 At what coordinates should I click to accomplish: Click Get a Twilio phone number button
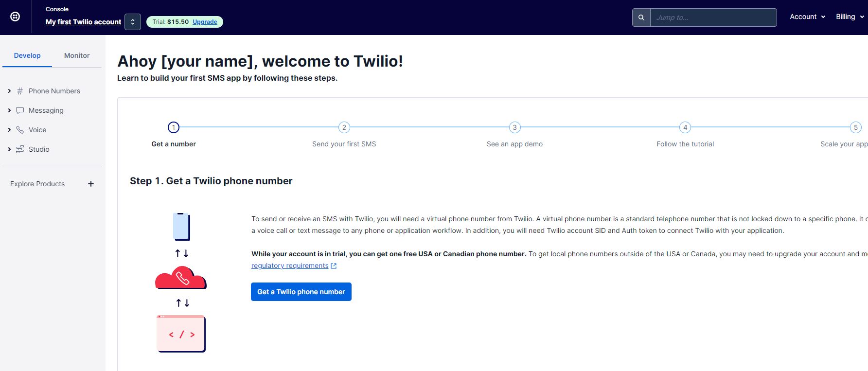pos(301,292)
